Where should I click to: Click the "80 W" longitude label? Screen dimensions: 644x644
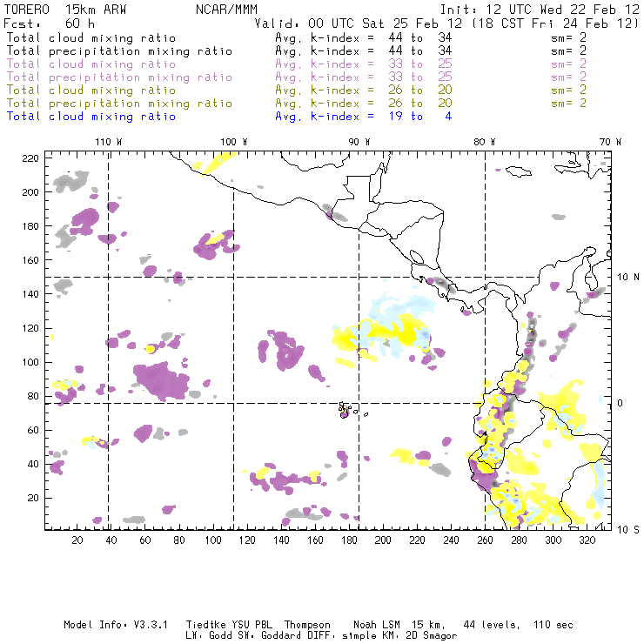485,142
